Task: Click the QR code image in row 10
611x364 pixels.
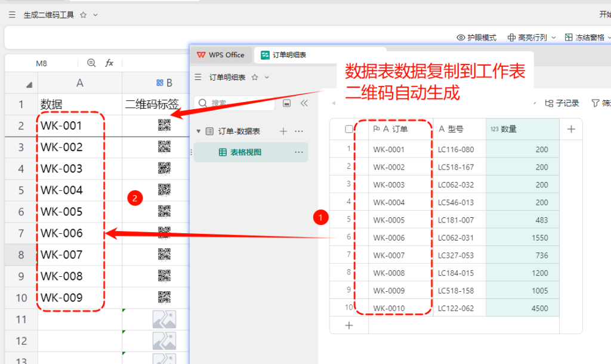Action: pyautogui.click(x=164, y=297)
